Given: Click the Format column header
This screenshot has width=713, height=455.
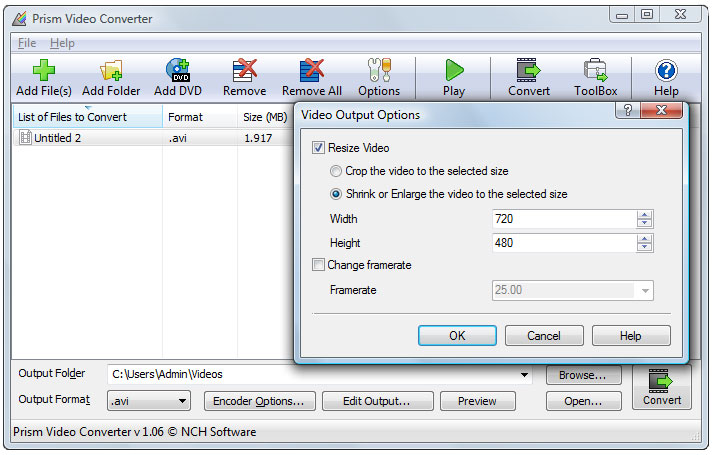Looking at the screenshot, I should pyautogui.click(x=200, y=117).
